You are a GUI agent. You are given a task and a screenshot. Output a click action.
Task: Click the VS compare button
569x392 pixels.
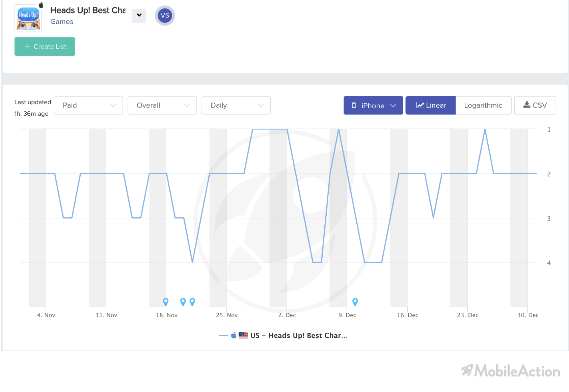pos(165,16)
